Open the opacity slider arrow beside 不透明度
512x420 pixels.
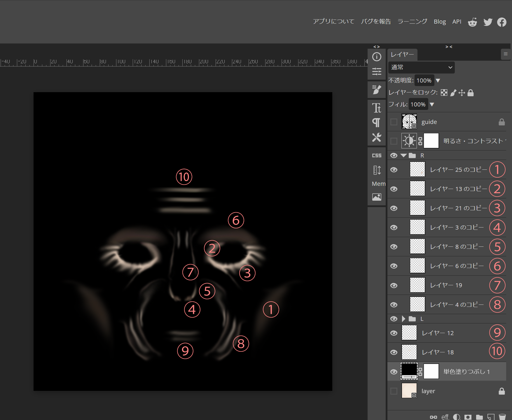(x=438, y=80)
